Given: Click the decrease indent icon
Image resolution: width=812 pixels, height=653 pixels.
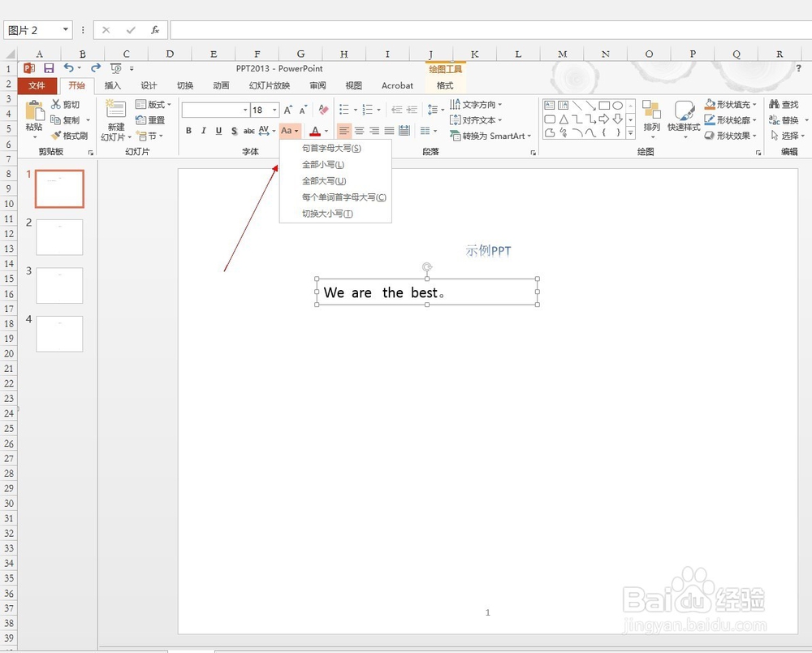Looking at the screenshot, I should coord(397,110).
